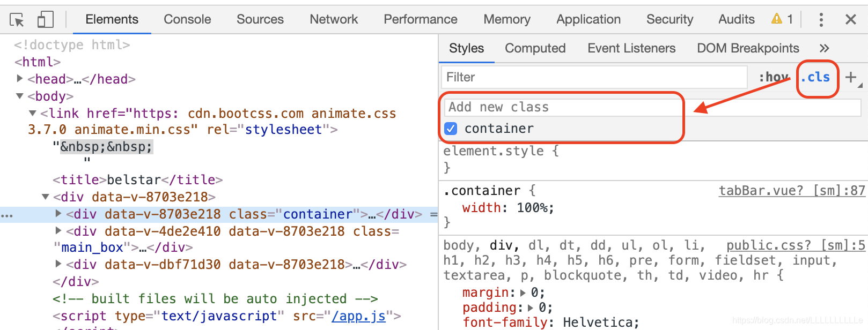This screenshot has height=330, width=868.
Task: Activate the inspect element picker icon
Action: point(17,20)
